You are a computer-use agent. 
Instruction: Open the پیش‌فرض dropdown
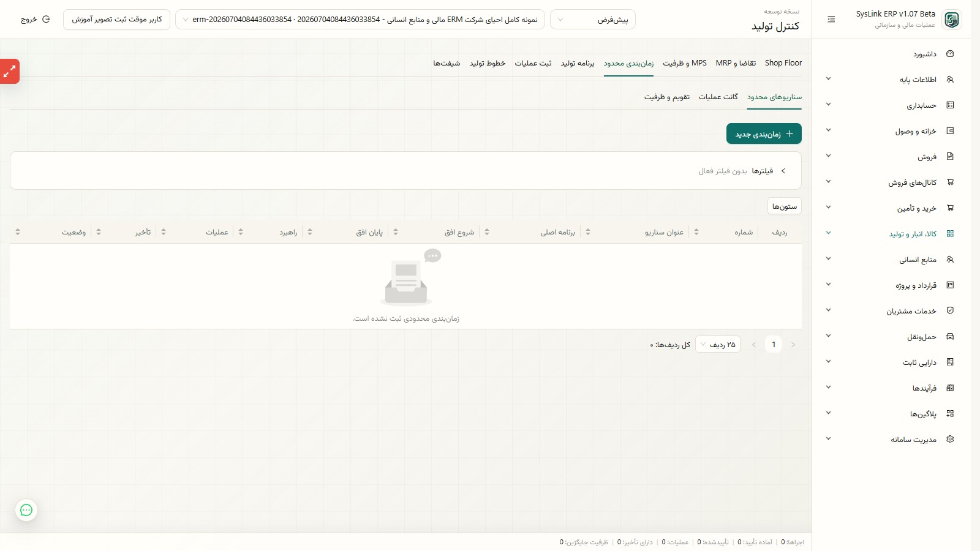[x=593, y=20]
